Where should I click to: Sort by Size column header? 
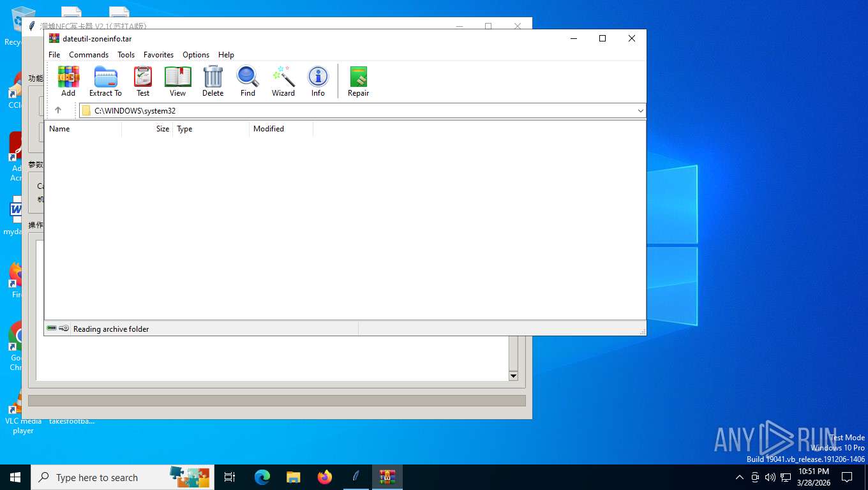[147, 129]
